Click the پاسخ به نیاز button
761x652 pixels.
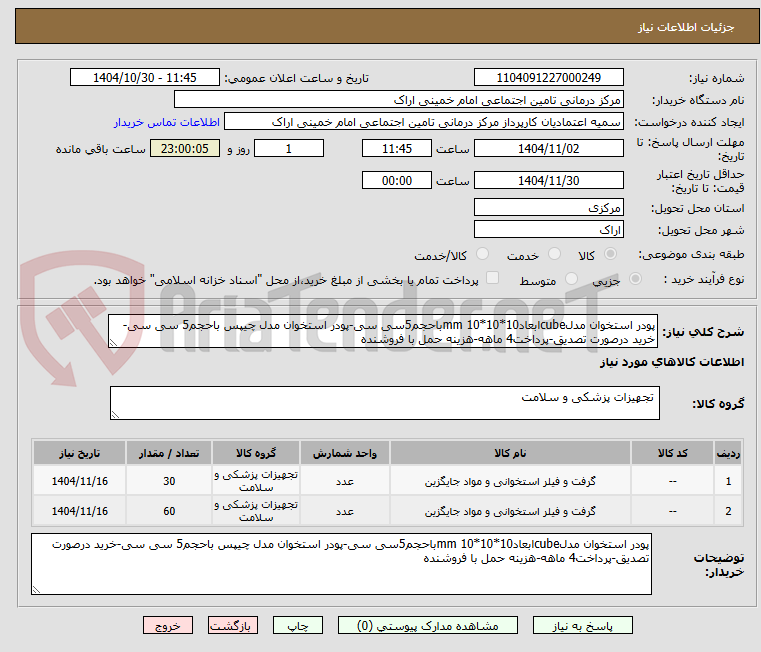pyautogui.click(x=582, y=625)
